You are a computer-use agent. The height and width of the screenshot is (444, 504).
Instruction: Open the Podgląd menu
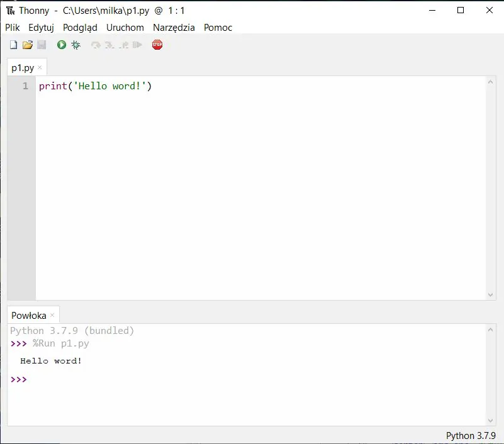click(x=80, y=28)
